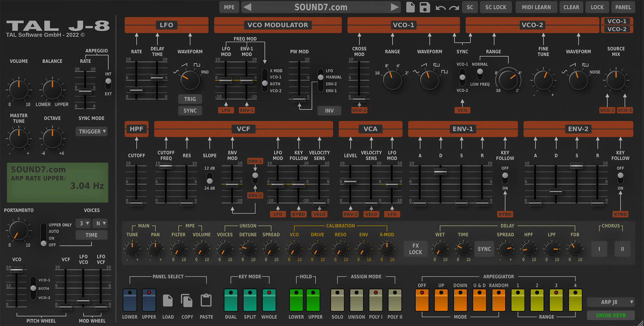Click arpeggiator range 4 button
The image size is (644, 326).
[575, 300]
